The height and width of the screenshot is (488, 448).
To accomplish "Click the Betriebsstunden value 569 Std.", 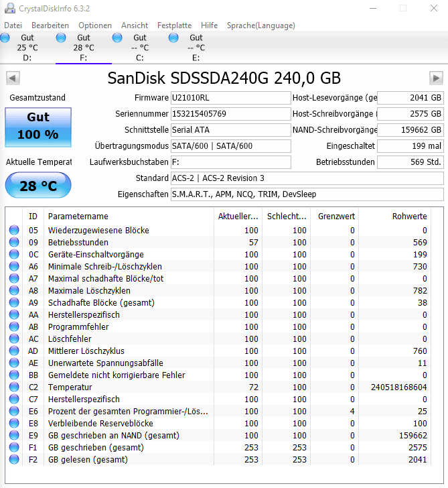I will point(410,162).
